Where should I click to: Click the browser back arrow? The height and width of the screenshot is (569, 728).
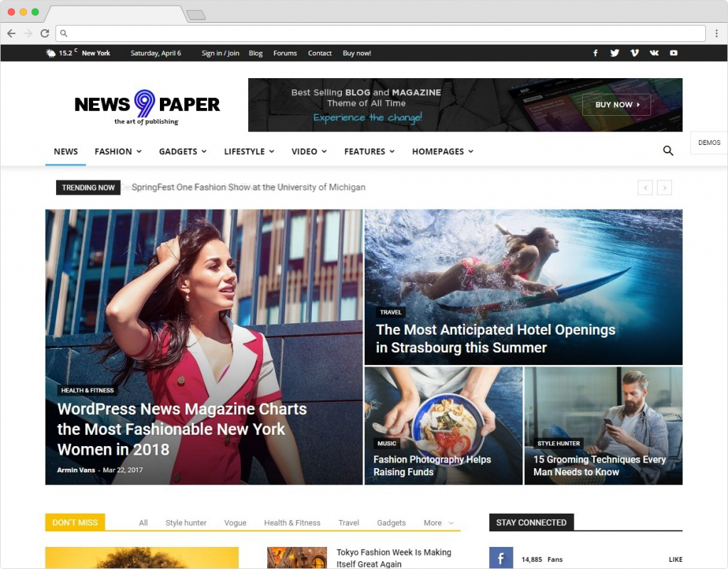[11, 33]
